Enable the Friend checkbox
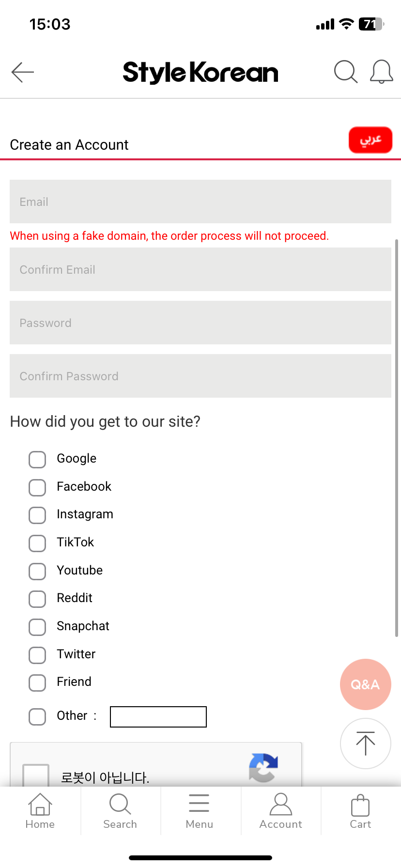The width and height of the screenshot is (401, 868). click(x=37, y=682)
